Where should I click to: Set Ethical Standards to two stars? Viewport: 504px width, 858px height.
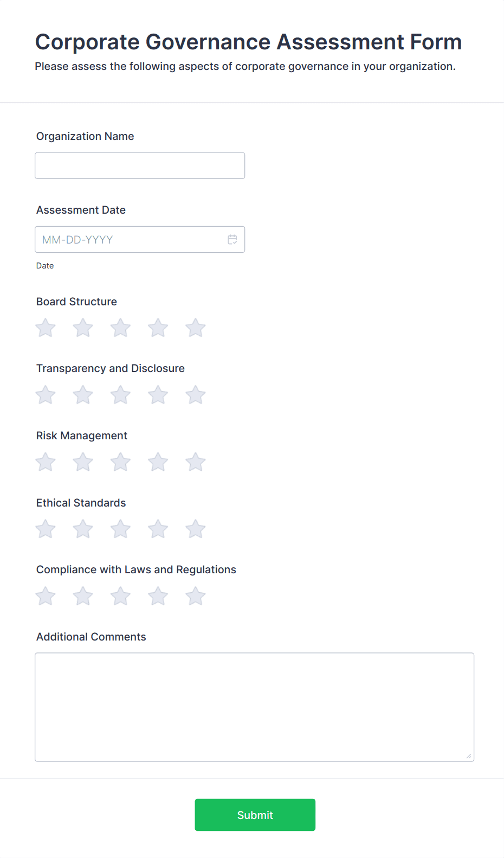click(x=83, y=529)
